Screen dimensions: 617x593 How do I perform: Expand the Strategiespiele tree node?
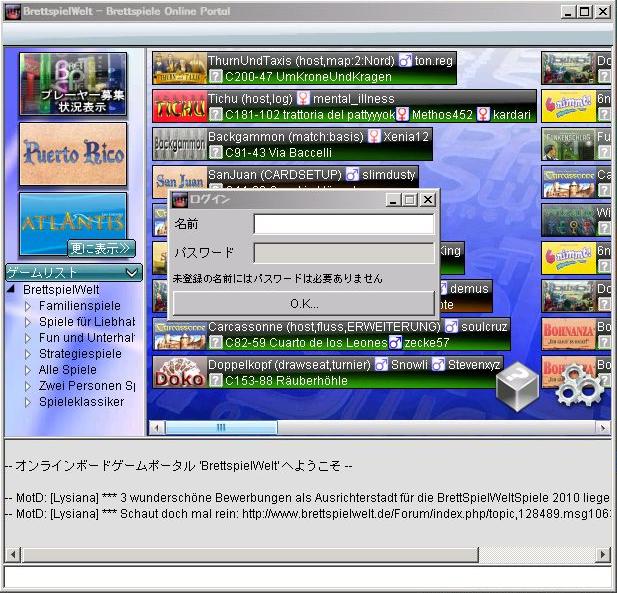tap(28, 354)
